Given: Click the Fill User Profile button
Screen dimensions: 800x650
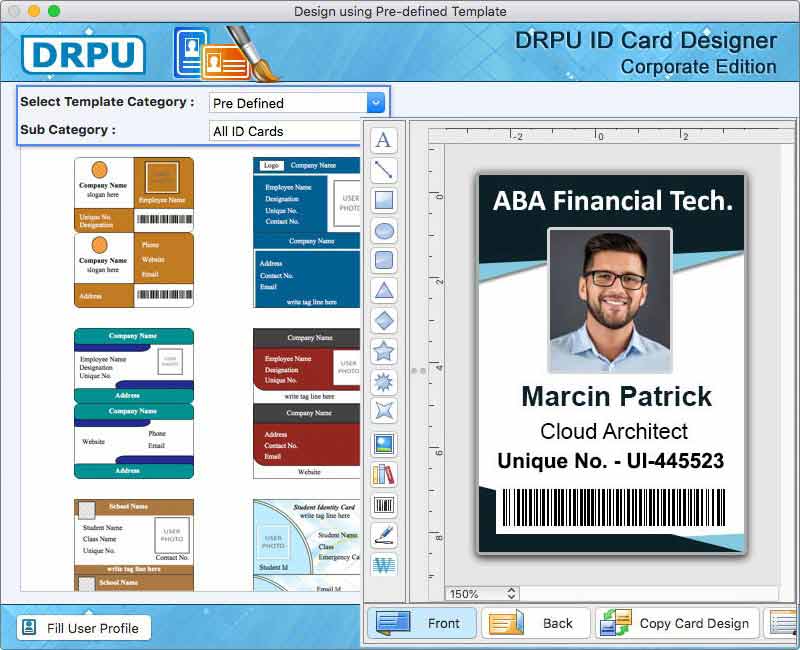Looking at the screenshot, I should [84, 628].
